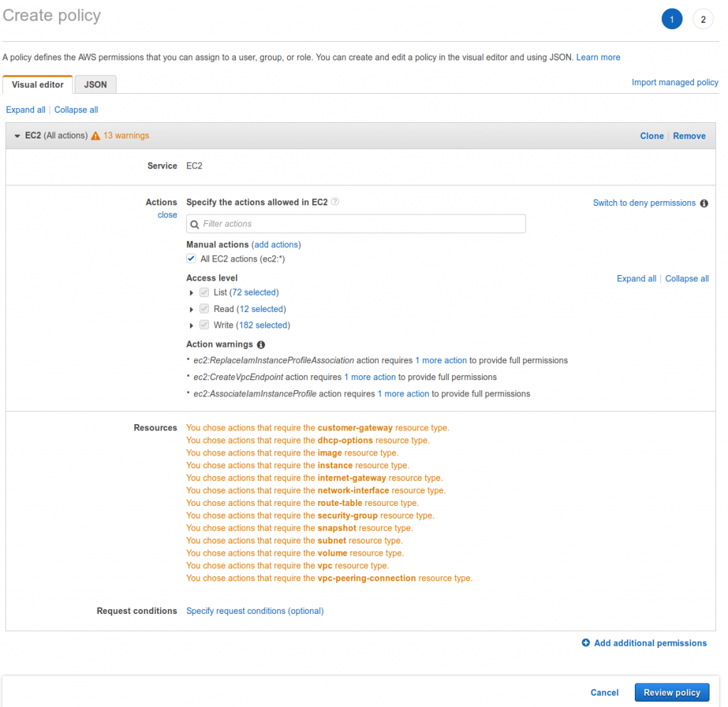
Task: Expand the Write access level arrow
Action: click(x=191, y=325)
